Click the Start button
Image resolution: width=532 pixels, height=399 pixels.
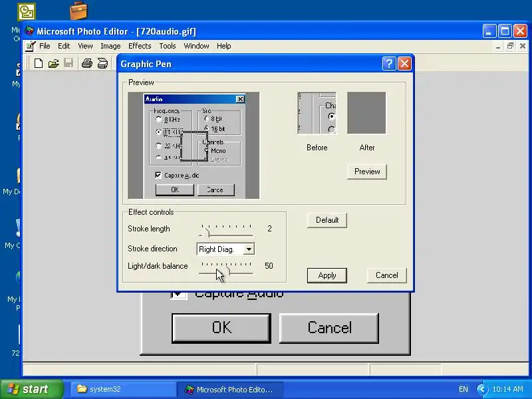tap(32, 389)
